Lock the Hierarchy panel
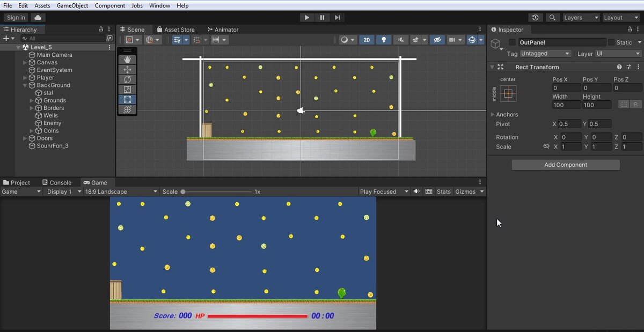 pyautogui.click(x=101, y=29)
